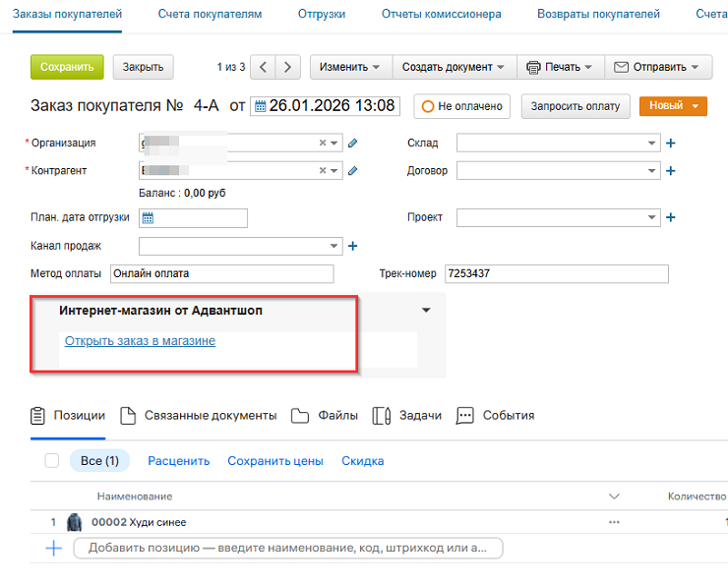
Task: Click the Трек-номер field with 7253437
Action: pyautogui.click(x=557, y=273)
